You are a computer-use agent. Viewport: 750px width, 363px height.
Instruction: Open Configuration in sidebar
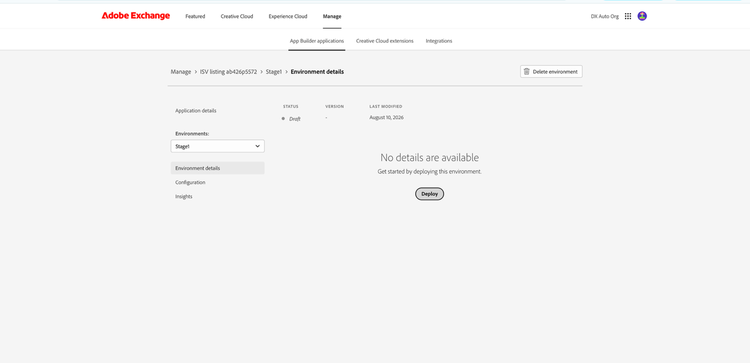(x=190, y=182)
